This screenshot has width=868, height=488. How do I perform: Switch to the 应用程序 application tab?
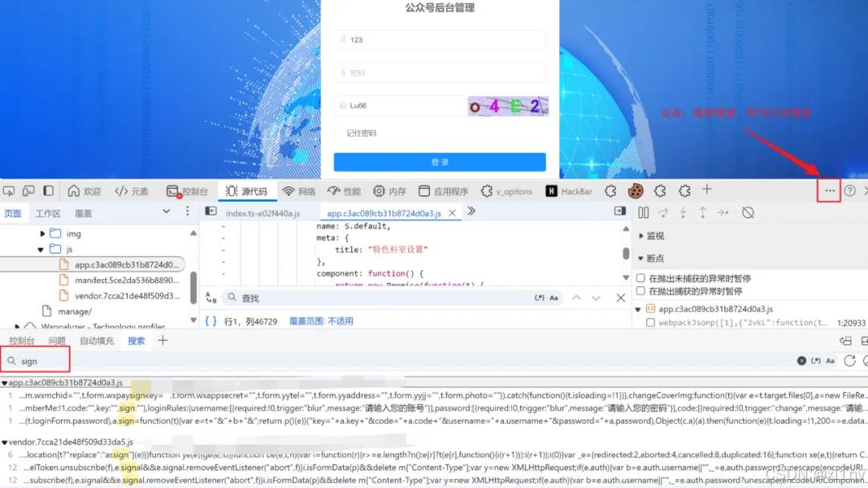(444, 191)
